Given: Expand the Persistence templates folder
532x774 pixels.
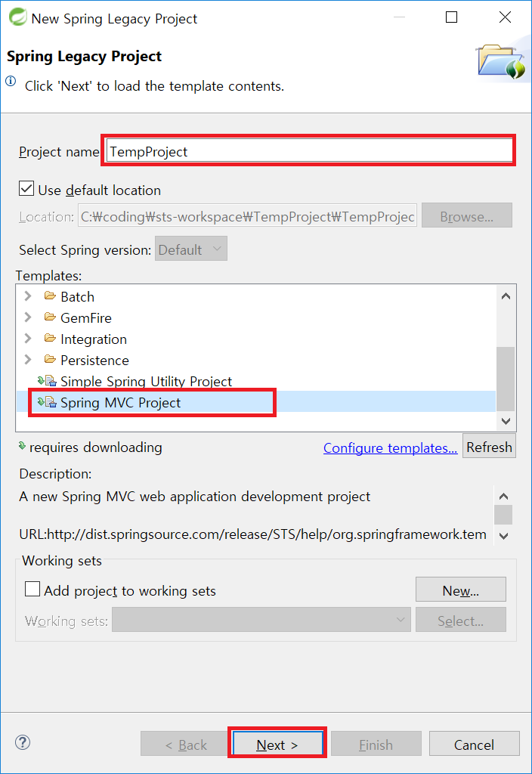Looking at the screenshot, I should (x=29, y=360).
